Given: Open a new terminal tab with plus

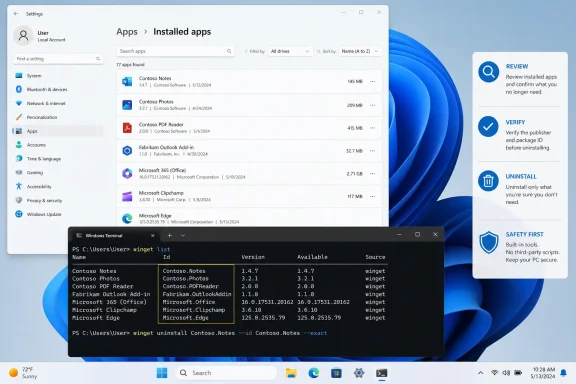Looking at the screenshot, I should tap(169, 236).
